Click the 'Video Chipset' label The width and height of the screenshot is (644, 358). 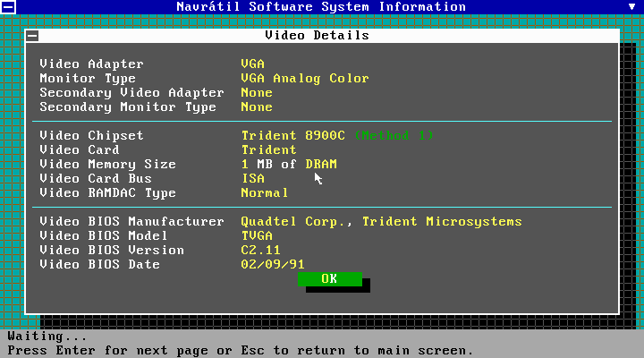[91, 136]
